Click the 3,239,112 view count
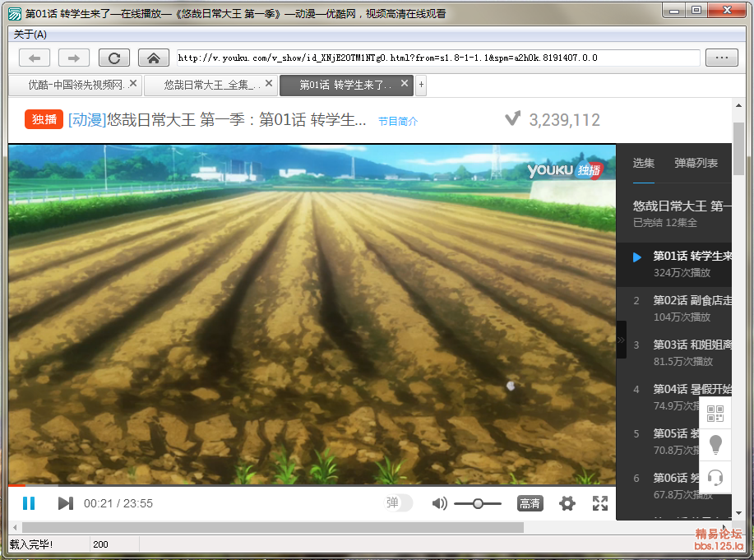754x560 pixels. tap(565, 120)
